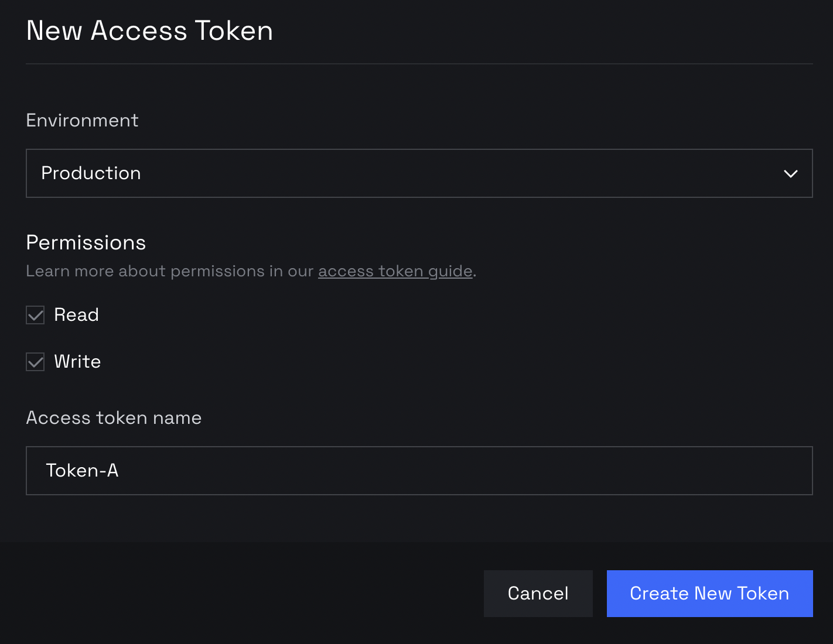
Task: Click the Environment field label
Action: click(82, 121)
